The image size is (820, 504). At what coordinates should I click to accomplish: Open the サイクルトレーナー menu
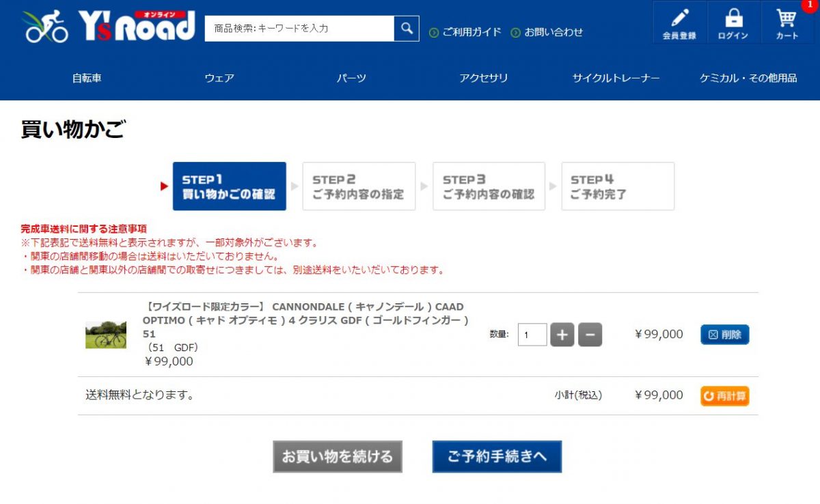(x=616, y=78)
